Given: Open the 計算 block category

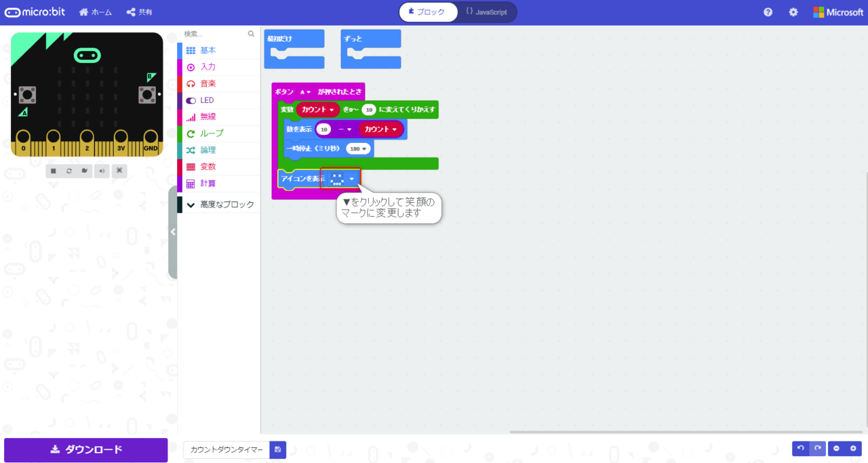Looking at the screenshot, I should [x=219, y=183].
